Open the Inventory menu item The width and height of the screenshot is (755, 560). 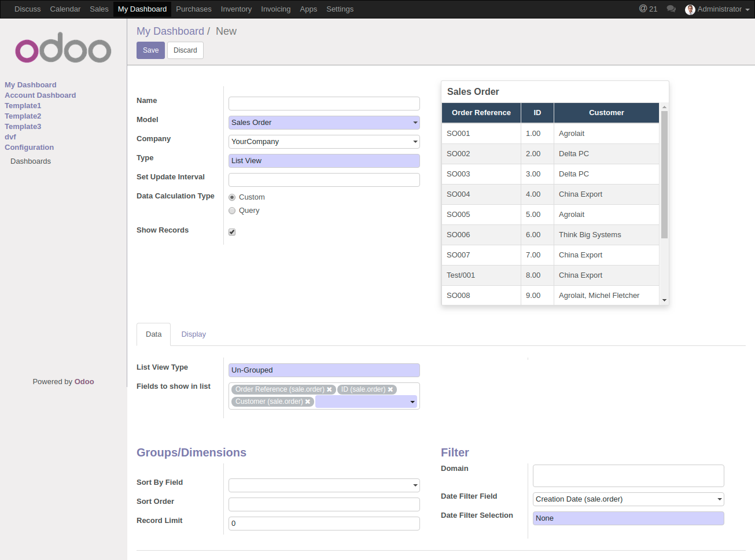pos(236,9)
